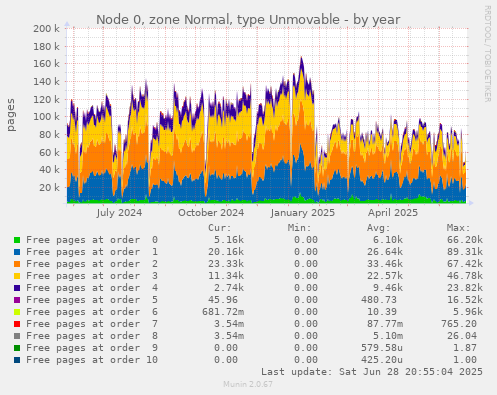Screen dimensions: 497x395
Task: Click the average value 425.20u
Action: (382, 360)
